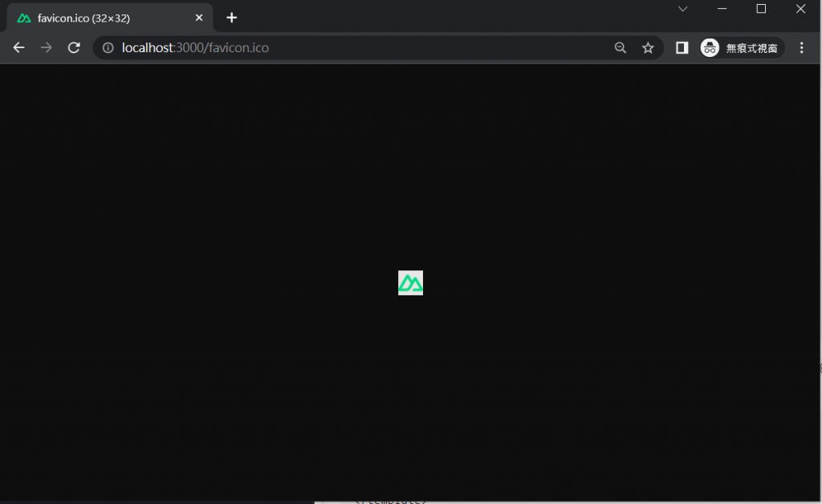
Task: Click the Nuxt favicon image in the page
Action: tap(410, 283)
